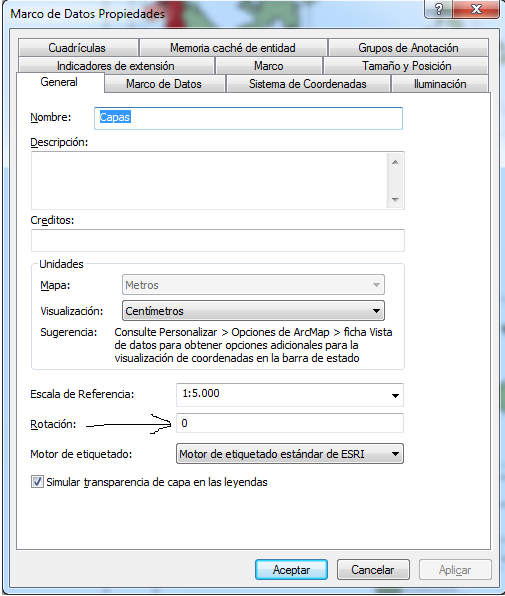This screenshot has height=596, width=505.
Task: Expand the Escala de Referencia dropdown
Action: [395, 395]
